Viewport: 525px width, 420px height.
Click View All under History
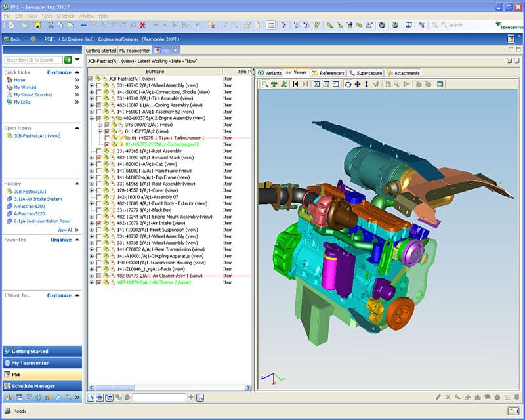point(64,230)
